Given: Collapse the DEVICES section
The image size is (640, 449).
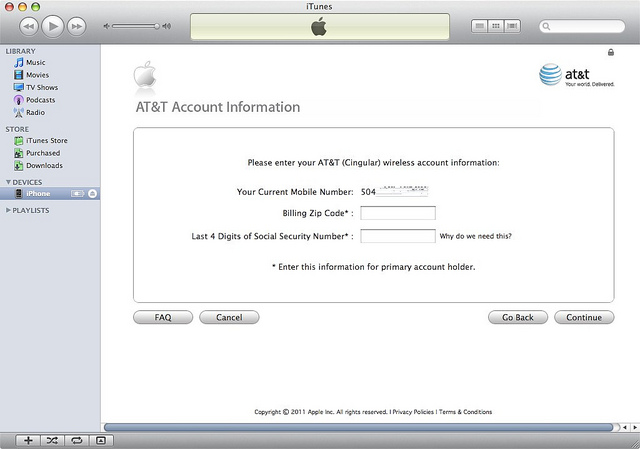Looking at the screenshot, I should tap(8, 182).
